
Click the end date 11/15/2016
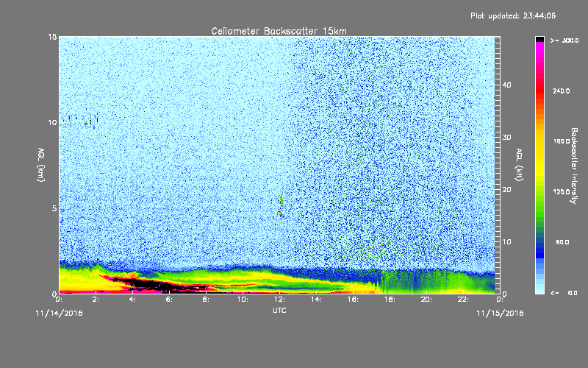500,314
